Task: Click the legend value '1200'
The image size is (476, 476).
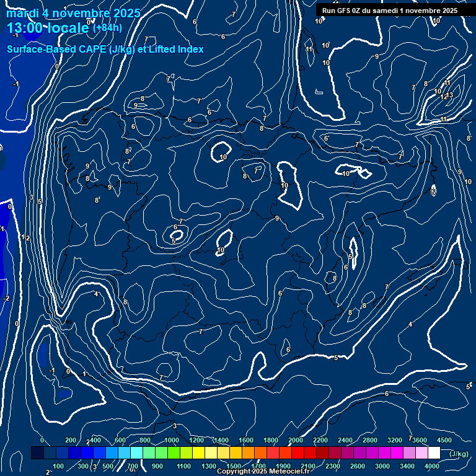Action: coord(196,440)
